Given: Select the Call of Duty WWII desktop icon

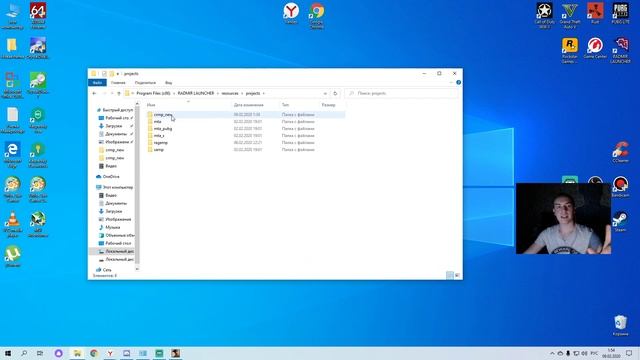Looking at the screenshot, I should coord(544,16).
